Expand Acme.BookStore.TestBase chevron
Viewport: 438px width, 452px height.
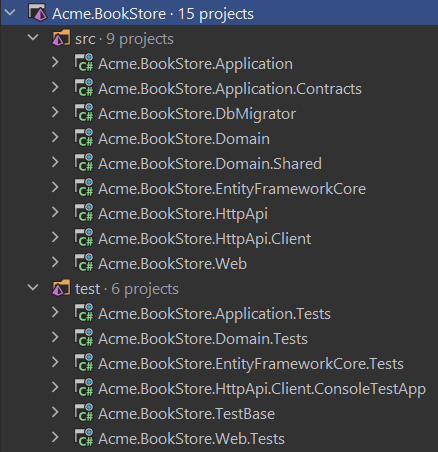click(x=55, y=413)
